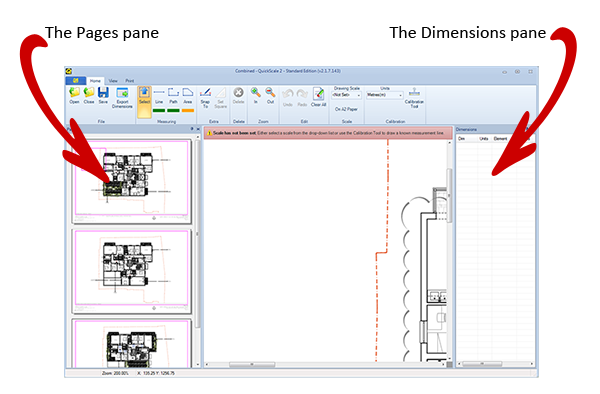This screenshot has height=394, width=600.
Task: Open the Units dropdown showing Metres
Action: [385, 94]
